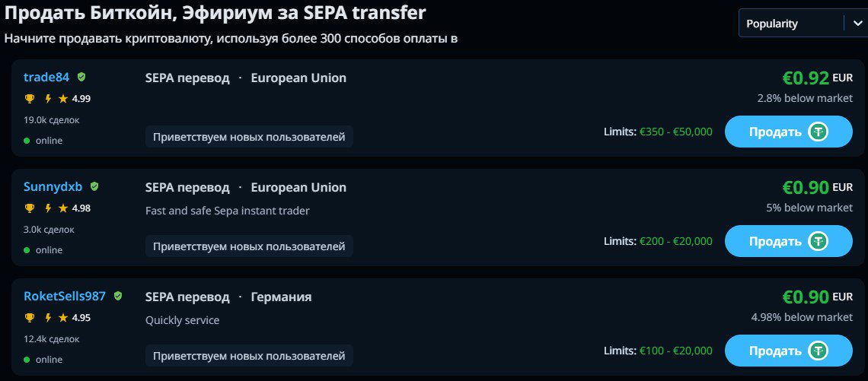Click trade84's trophy icon
The height and width of the screenshot is (381, 868).
pos(30,99)
